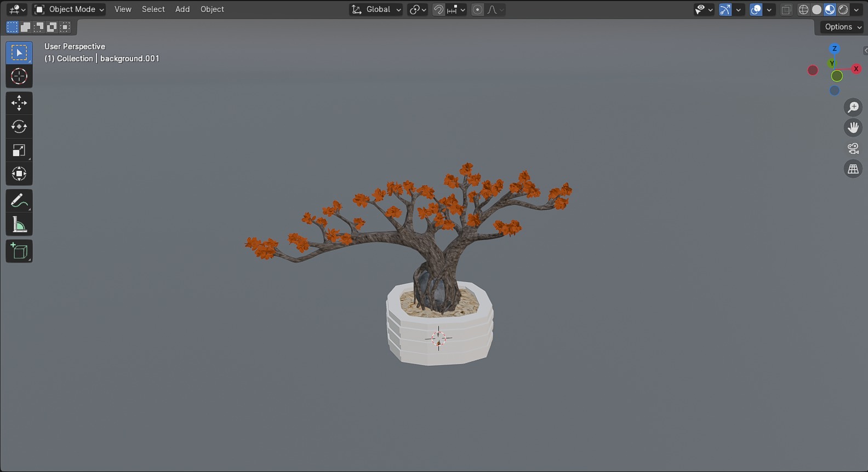Switch to material preview shading
The width and height of the screenshot is (868, 472).
point(830,9)
